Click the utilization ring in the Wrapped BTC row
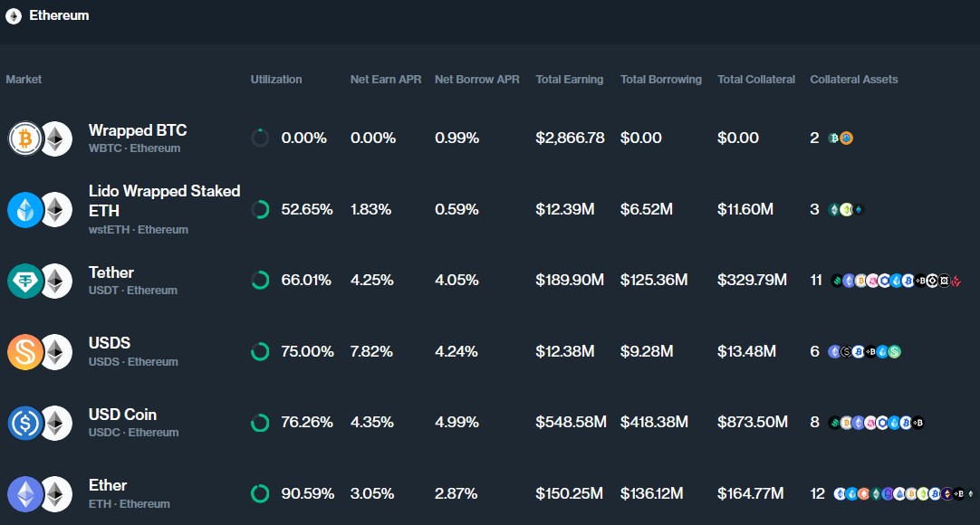This screenshot has height=525, width=980. (x=260, y=138)
